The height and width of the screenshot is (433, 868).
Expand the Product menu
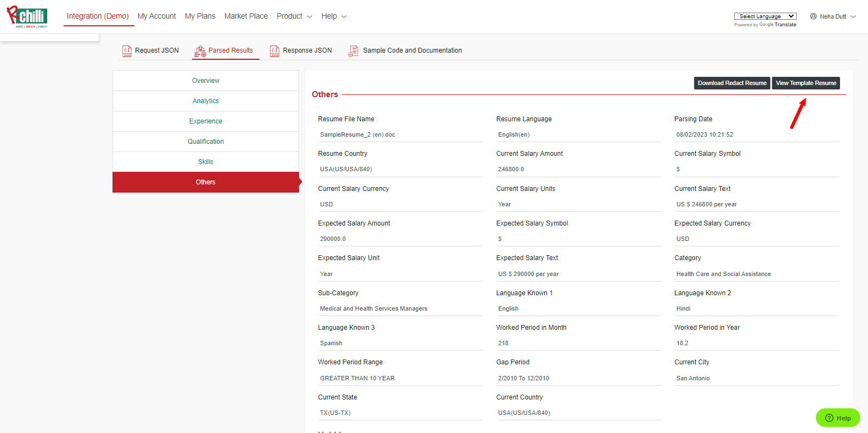(x=294, y=16)
